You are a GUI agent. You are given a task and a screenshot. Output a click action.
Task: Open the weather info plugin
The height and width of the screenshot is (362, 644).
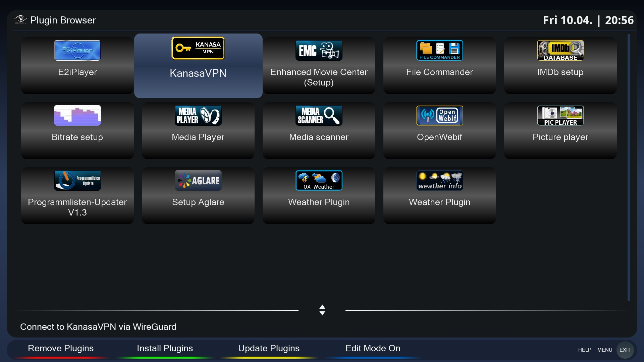tap(439, 195)
